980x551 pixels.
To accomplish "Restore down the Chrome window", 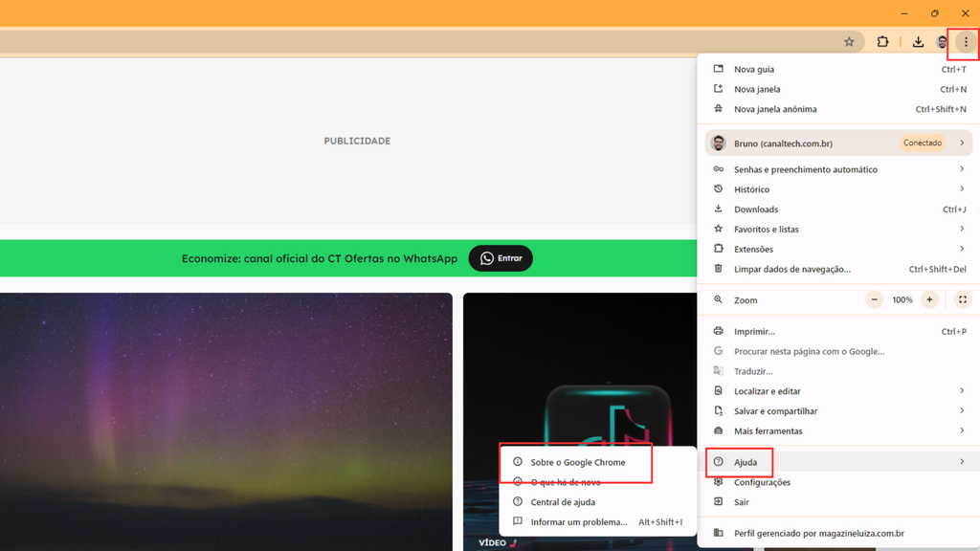I will pyautogui.click(x=934, y=13).
